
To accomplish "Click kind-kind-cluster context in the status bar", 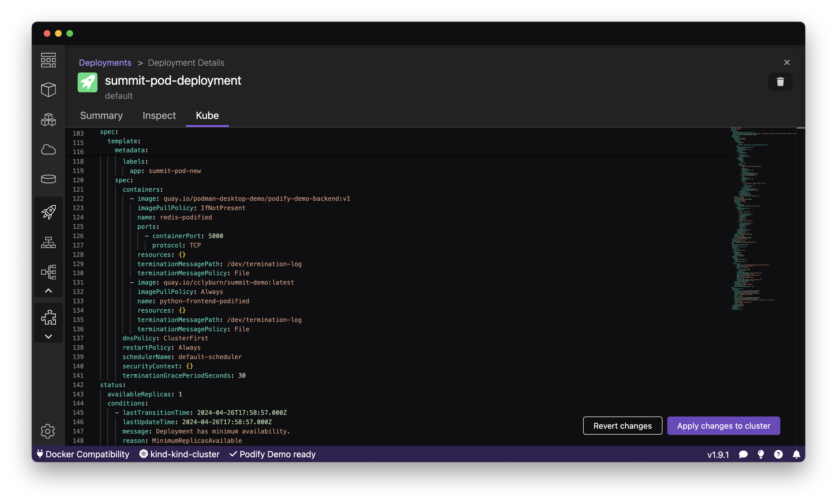I will (179, 454).
